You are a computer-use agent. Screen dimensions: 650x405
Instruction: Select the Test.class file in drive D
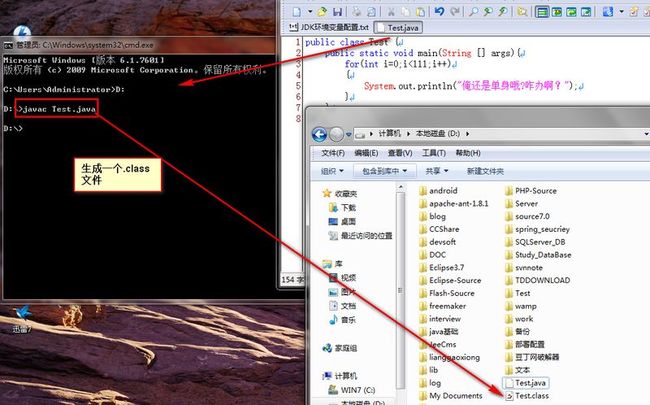[527, 396]
